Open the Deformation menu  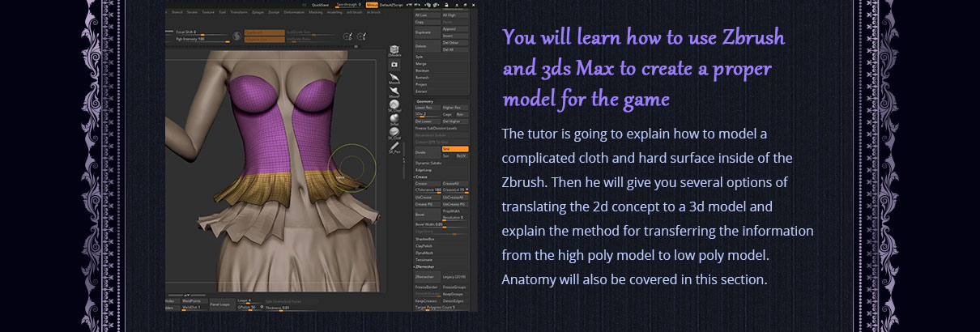(x=294, y=12)
